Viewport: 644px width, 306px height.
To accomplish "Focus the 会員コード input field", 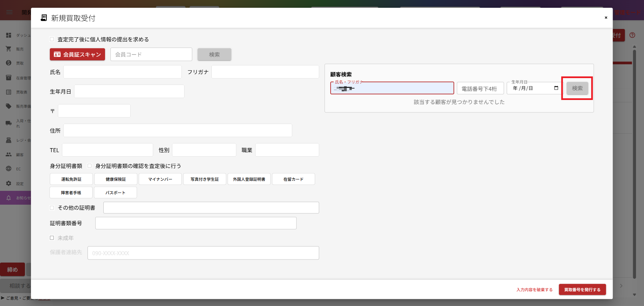I will [151, 54].
